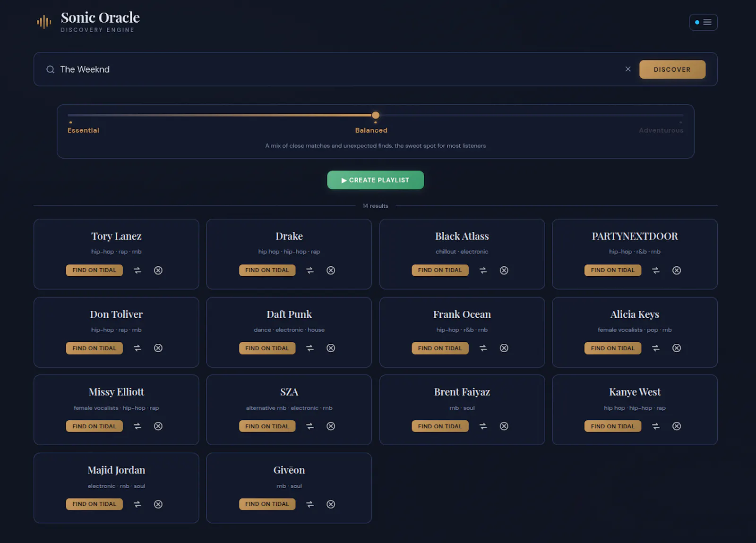Click the magnifier icon in search bar
This screenshot has width=756, height=543.
(50, 69)
